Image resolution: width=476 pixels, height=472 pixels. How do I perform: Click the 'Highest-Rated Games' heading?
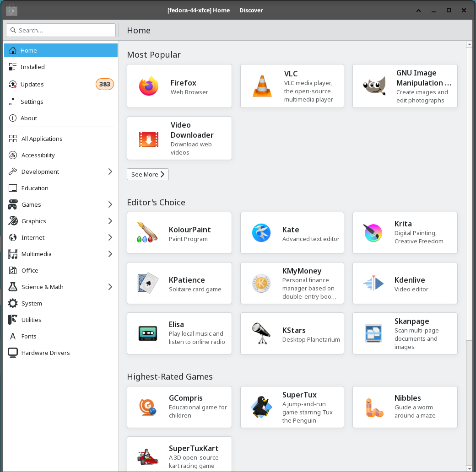click(x=170, y=377)
